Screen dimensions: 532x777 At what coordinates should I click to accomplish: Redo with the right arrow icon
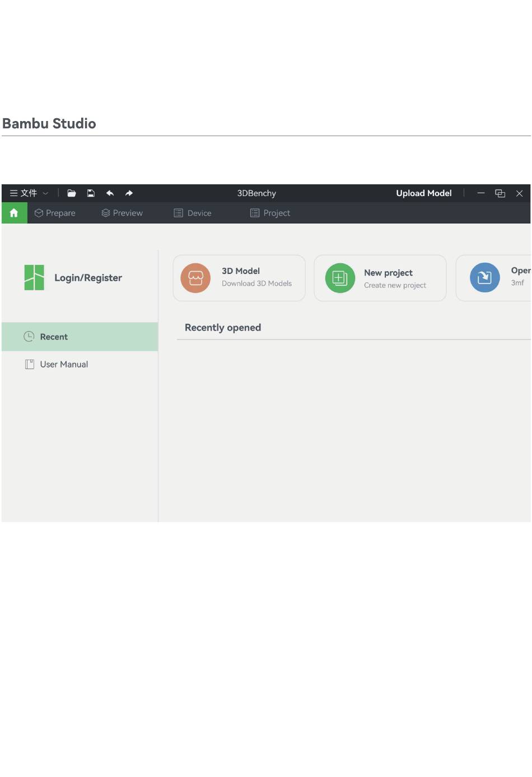[x=129, y=193]
